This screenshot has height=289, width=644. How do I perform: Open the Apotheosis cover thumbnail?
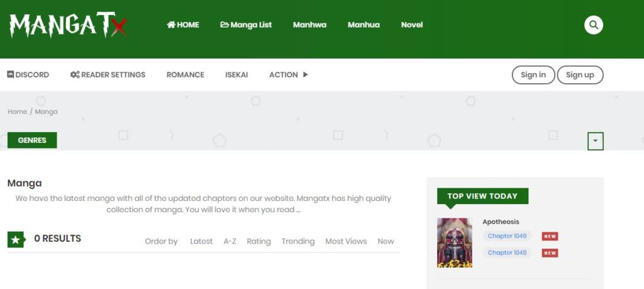454,243
